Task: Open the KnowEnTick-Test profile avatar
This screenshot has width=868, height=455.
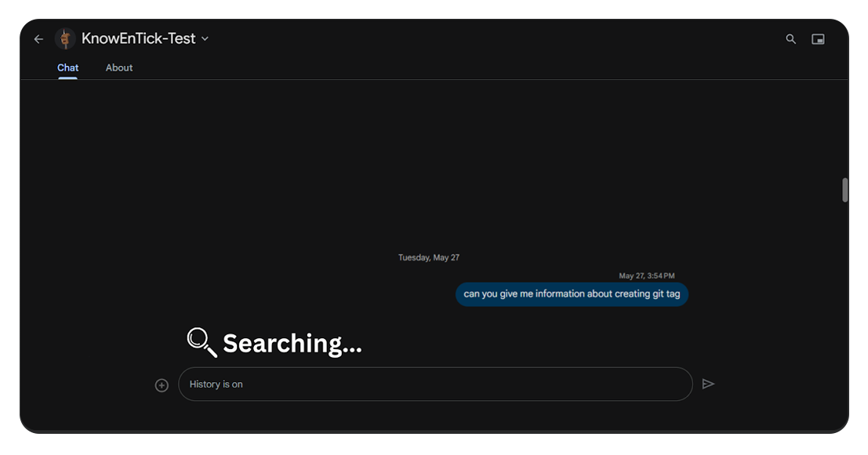Action: click(65, 38)
